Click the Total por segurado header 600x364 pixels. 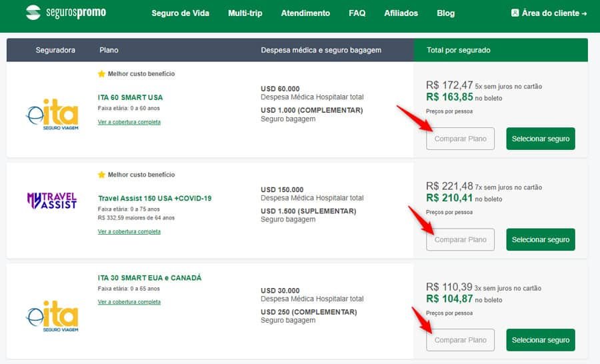(x=459, y=50)
